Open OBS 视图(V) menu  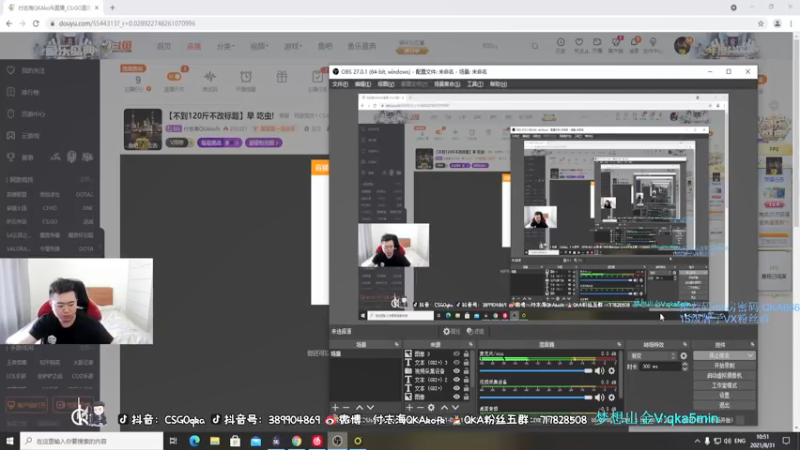click(386, 84)
